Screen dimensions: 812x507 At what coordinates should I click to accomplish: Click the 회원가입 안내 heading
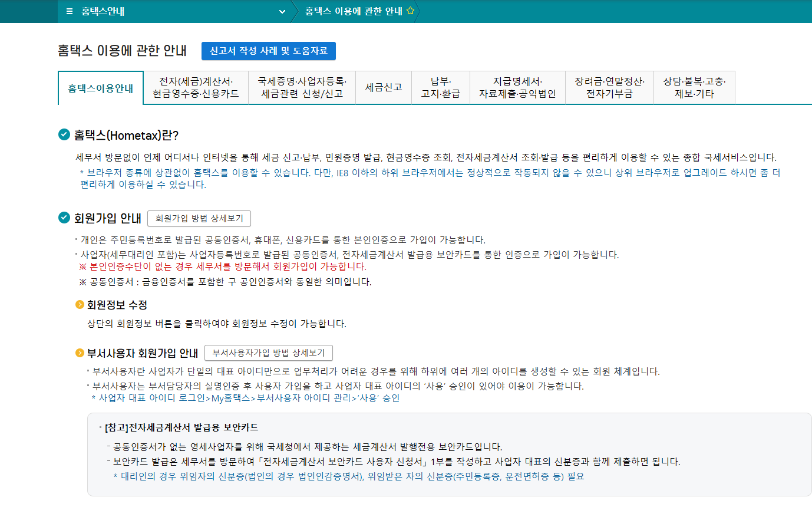[108, 218]
